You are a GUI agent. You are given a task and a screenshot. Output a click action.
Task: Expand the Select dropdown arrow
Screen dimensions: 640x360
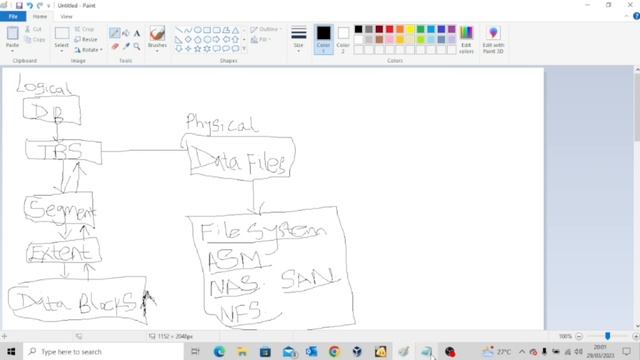(62, 51)
